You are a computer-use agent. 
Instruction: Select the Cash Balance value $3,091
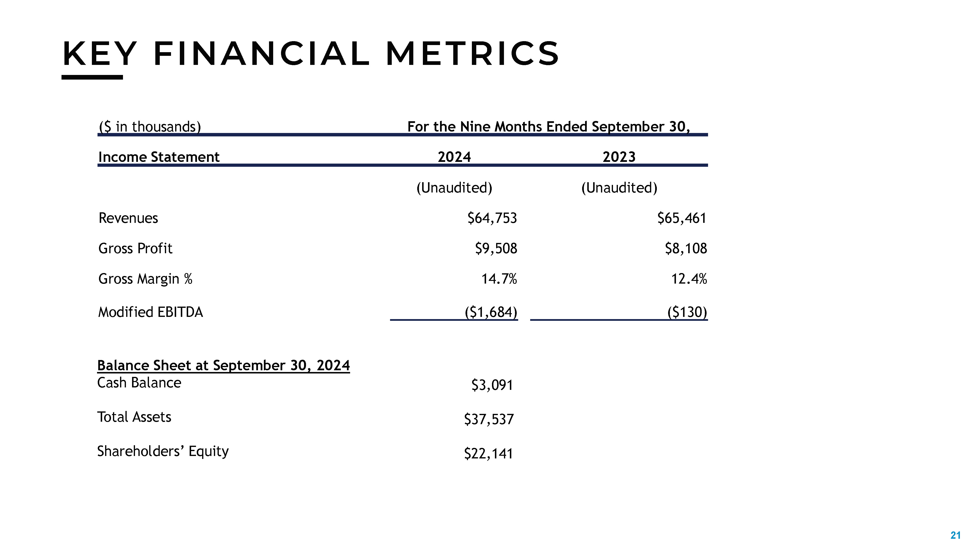(492, 385)
